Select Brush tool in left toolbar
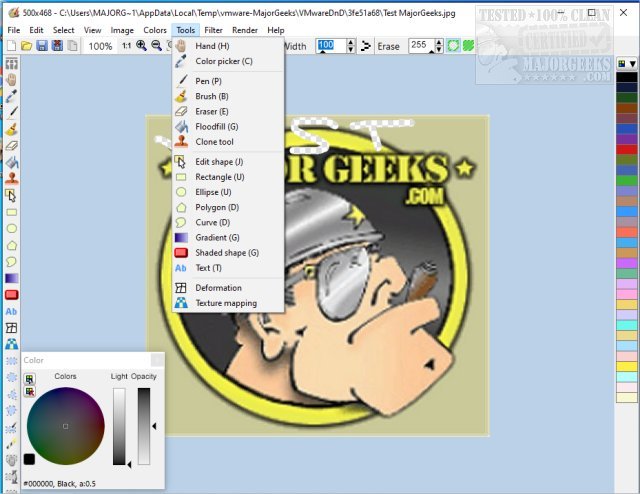 (x=11, y=129)
